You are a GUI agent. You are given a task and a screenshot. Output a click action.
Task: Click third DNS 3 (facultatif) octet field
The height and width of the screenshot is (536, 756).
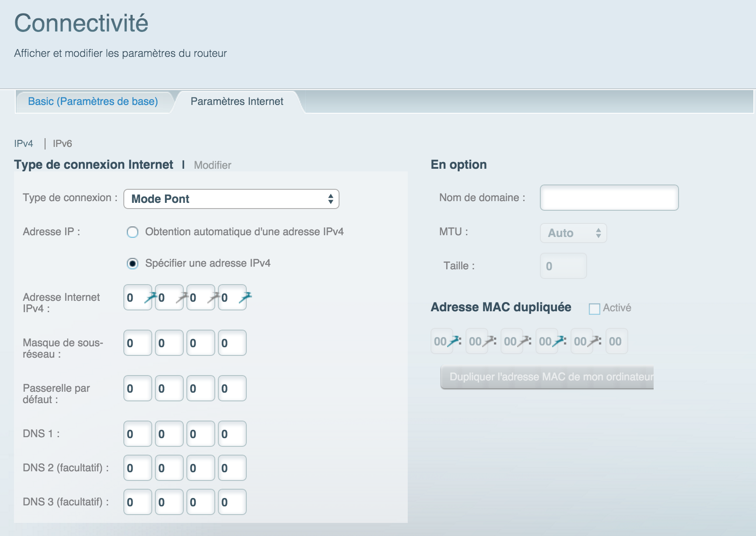(x=201, y=502)
